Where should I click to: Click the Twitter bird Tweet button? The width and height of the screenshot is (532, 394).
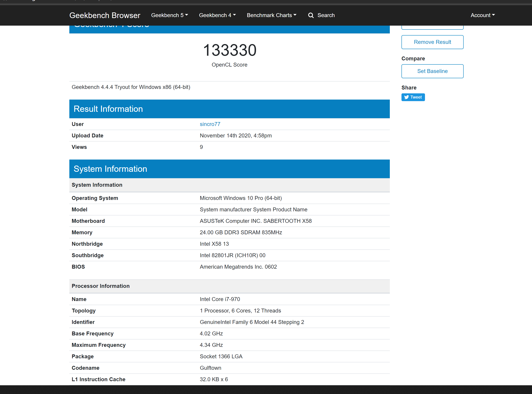(x=413, y=97)
